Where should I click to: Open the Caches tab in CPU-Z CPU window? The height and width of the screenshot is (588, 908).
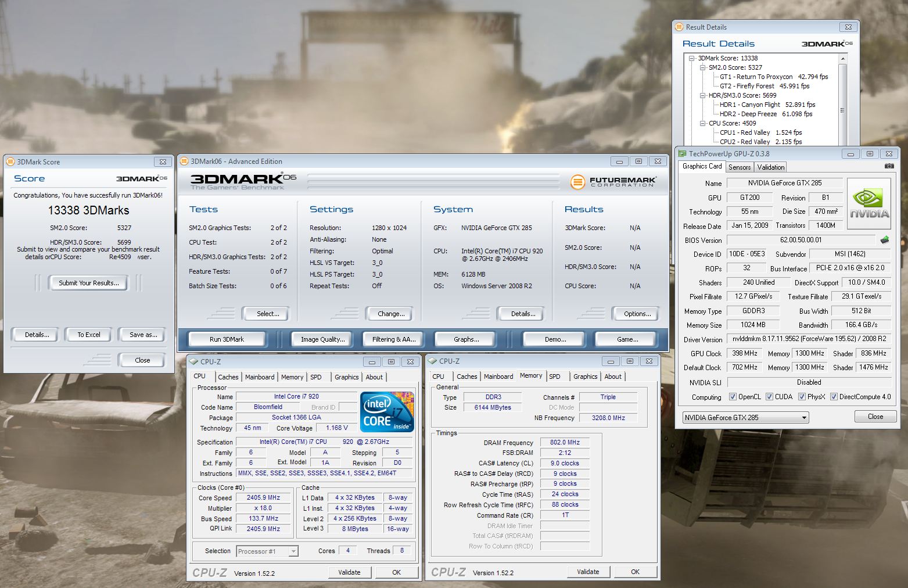pos(228,377)
